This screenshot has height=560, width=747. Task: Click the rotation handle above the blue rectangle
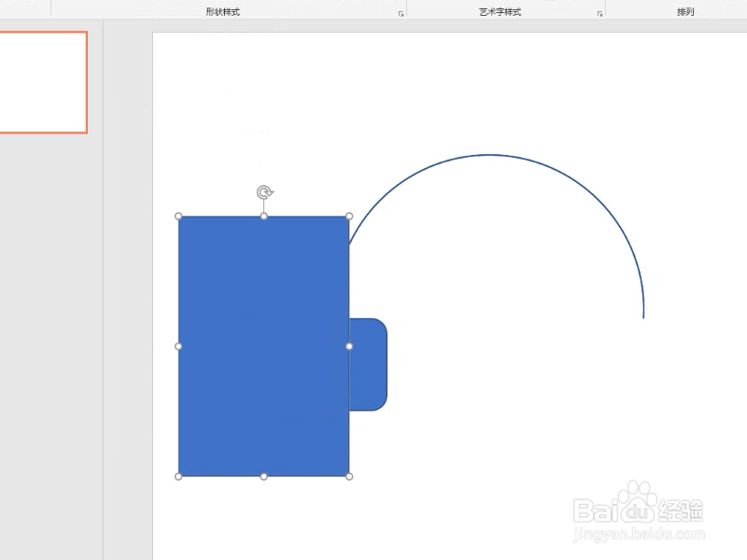(x=264, y=192)
